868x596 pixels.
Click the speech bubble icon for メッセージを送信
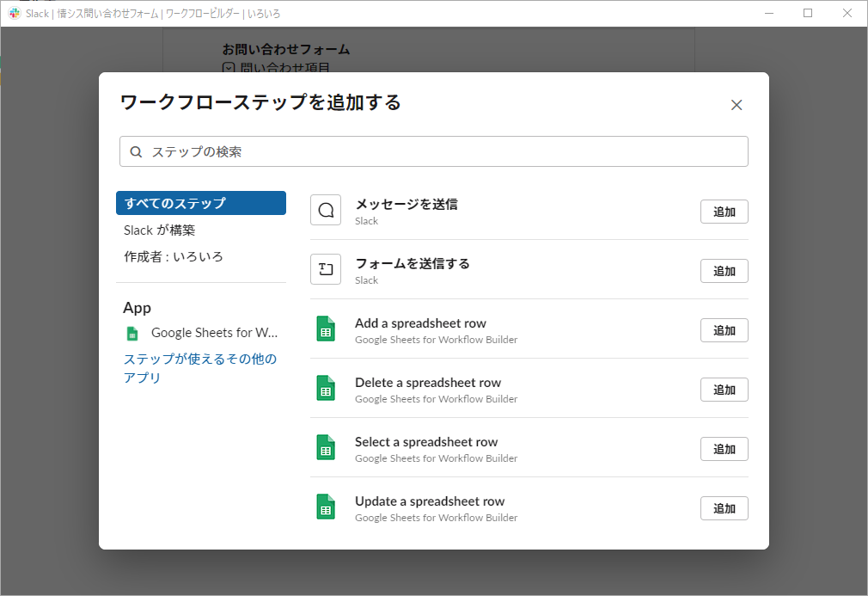coord(326,210)
